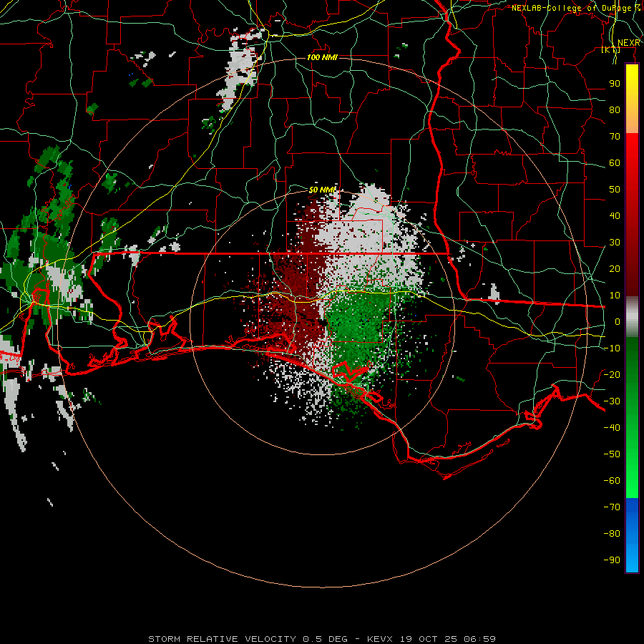This screenshot has width=644, height=644.
Task: Click the positive "60" color scale label
Action: pyautogui.click(x=615, y=162)
